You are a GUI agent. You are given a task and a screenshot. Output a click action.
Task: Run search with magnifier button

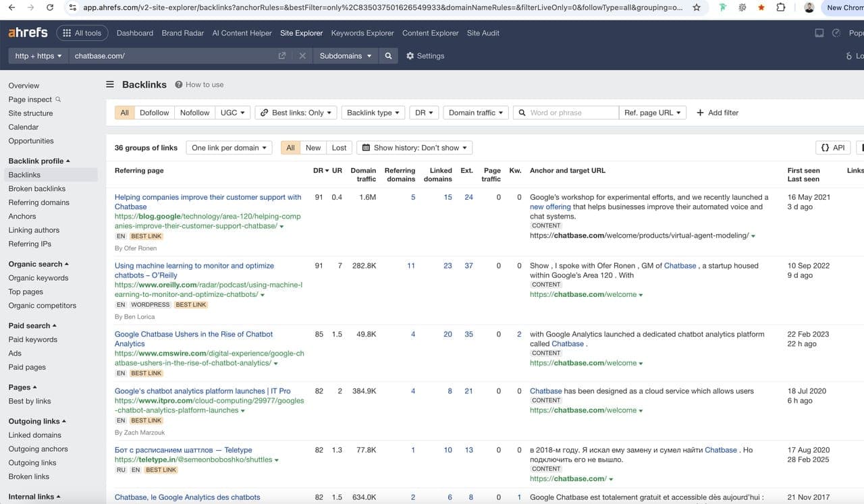coord(388,56)
